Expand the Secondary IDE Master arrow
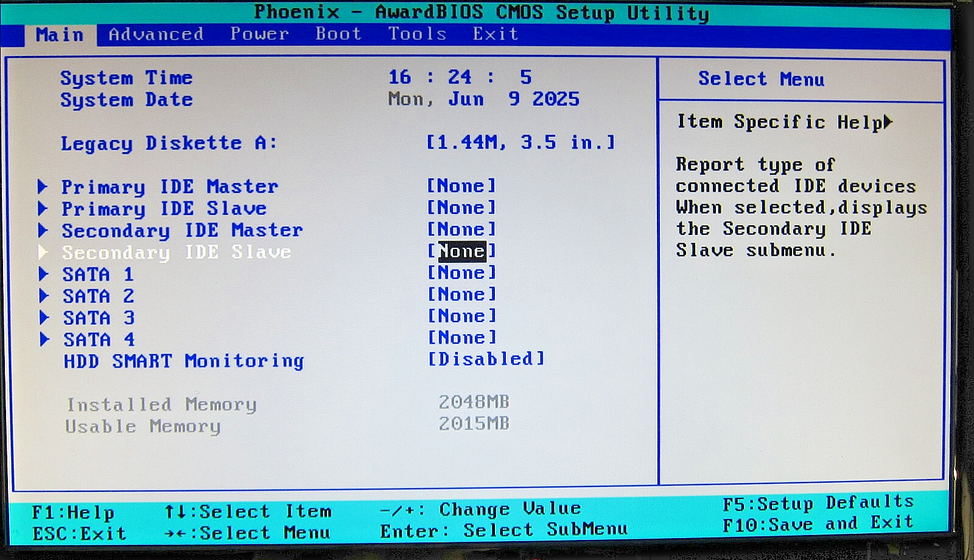Screen dimensions: 974x560 (43, 230)
